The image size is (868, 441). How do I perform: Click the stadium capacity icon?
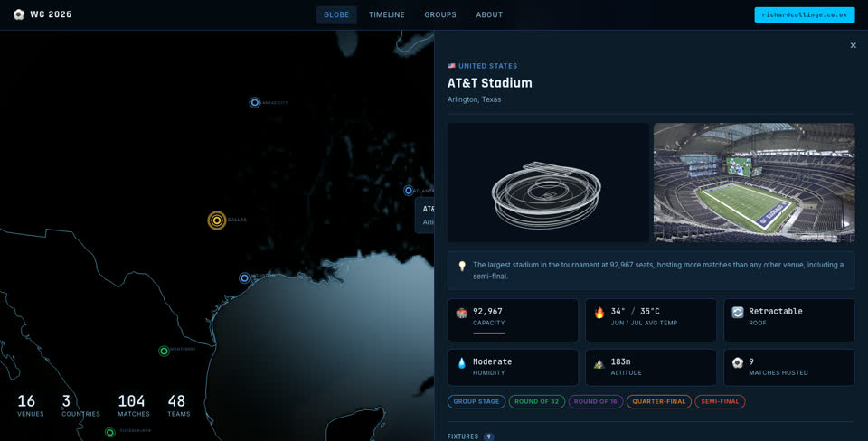(462, 314)
